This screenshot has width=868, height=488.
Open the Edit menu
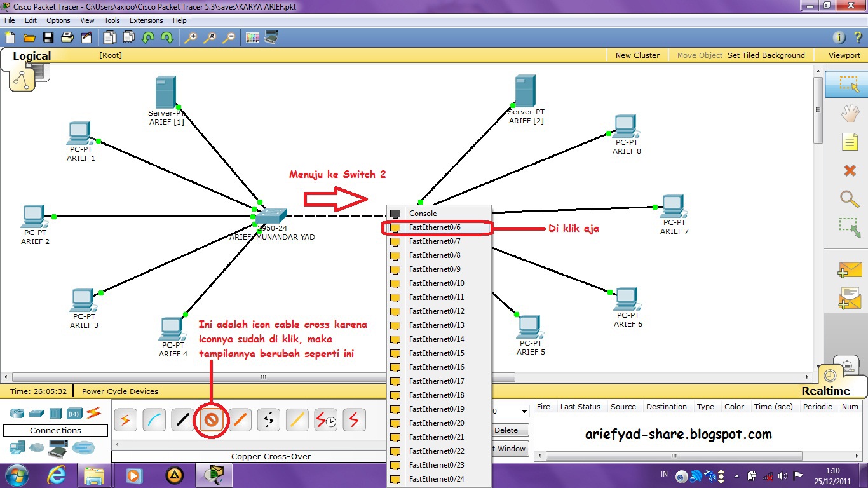tap(31, 20)
